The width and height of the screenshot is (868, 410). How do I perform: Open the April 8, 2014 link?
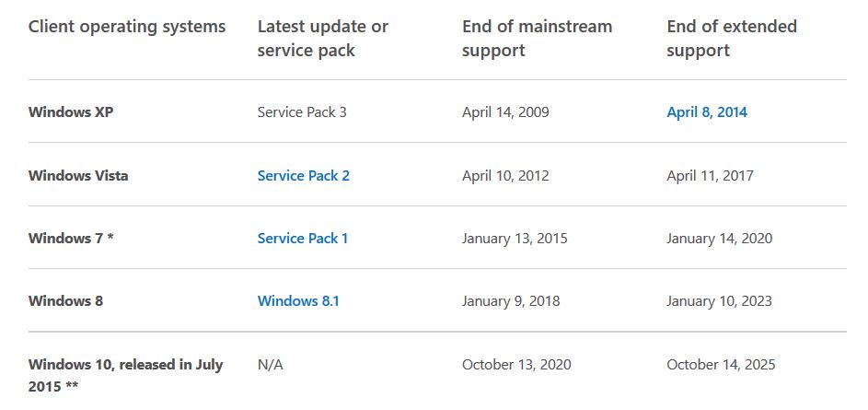point(707,112)
